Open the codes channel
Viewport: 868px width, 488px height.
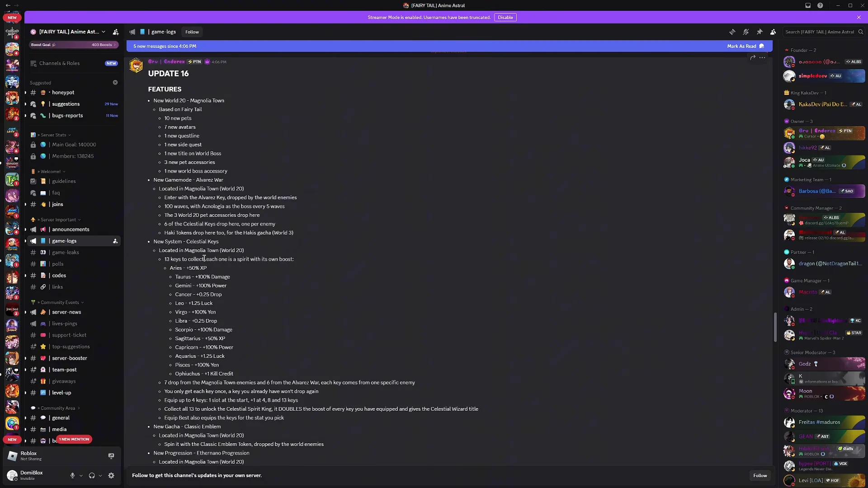[74, 276]
